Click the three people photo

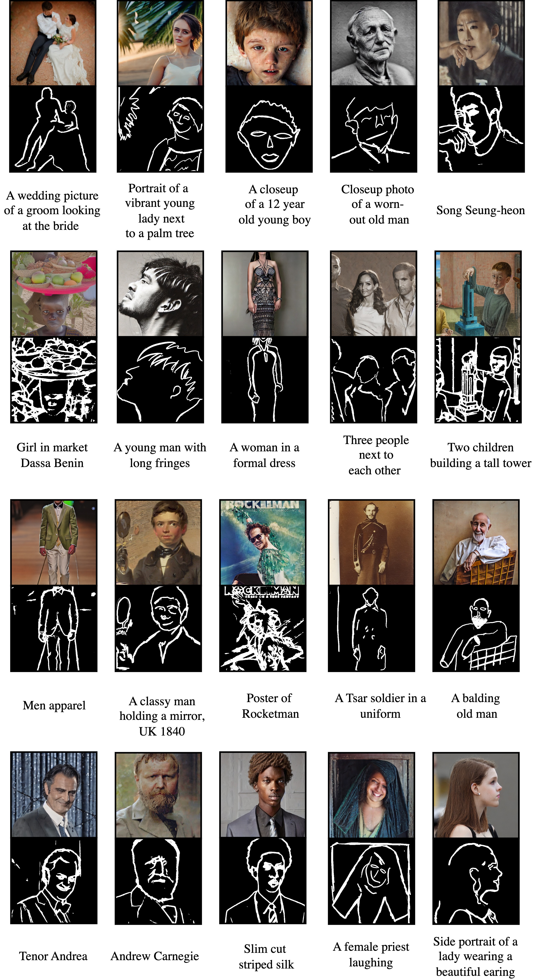[373, 293]
